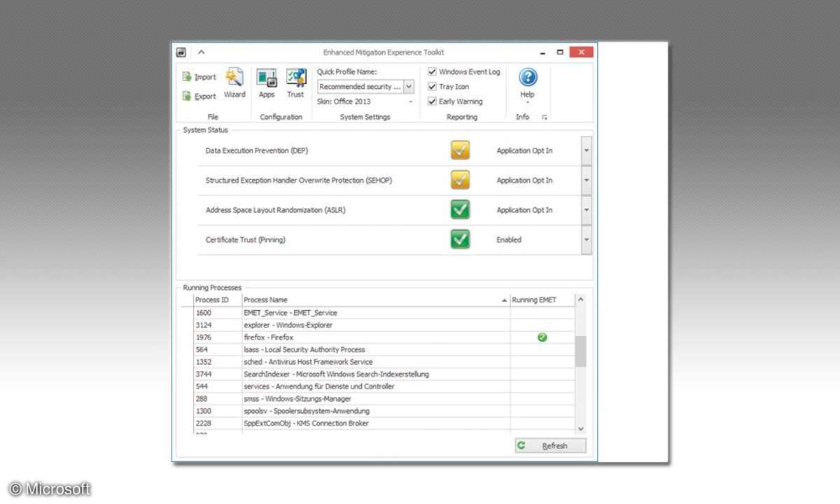Click the DEP yellow status icon
Screen dimensions: 840x504
coord(460,150)
